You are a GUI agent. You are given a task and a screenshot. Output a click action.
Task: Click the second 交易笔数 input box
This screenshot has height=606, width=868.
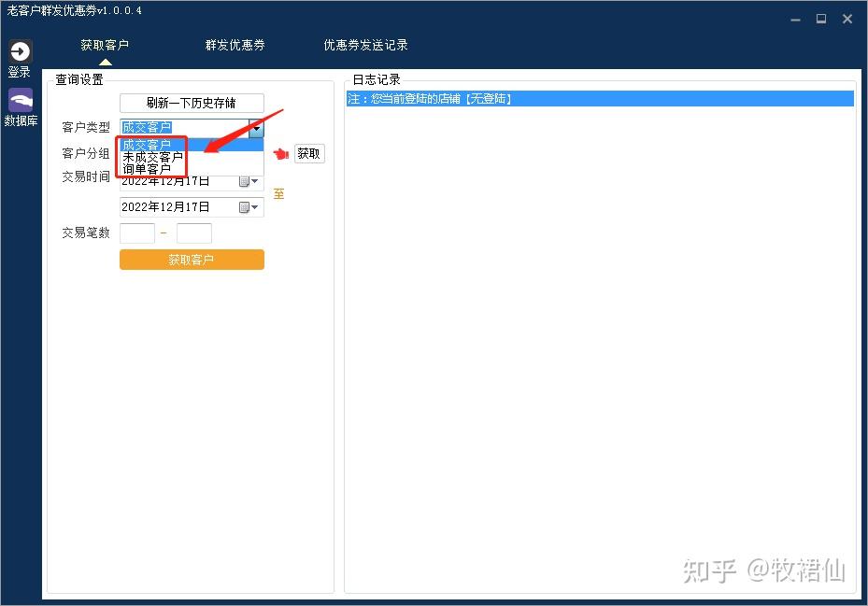point(194,233)
